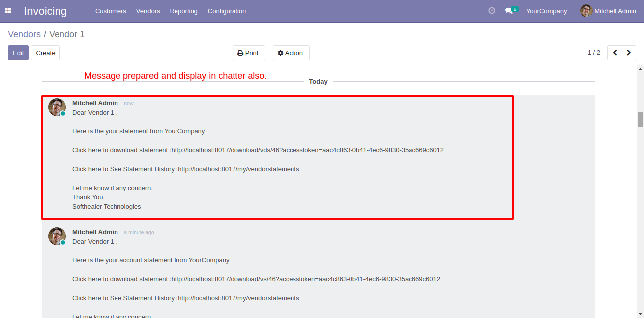644x318 pixels.
Task: Click author avatar on first chatter message
Action: 57,107
